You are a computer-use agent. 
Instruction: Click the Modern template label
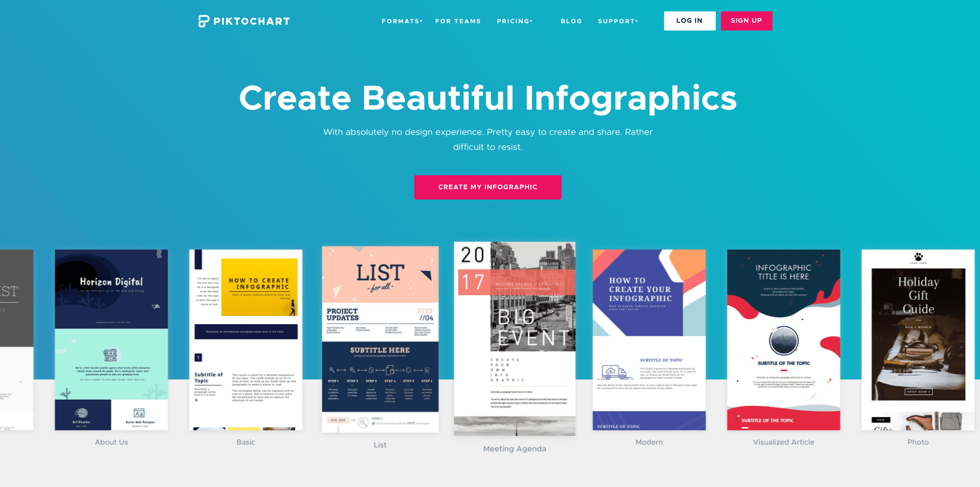[649, 442]
